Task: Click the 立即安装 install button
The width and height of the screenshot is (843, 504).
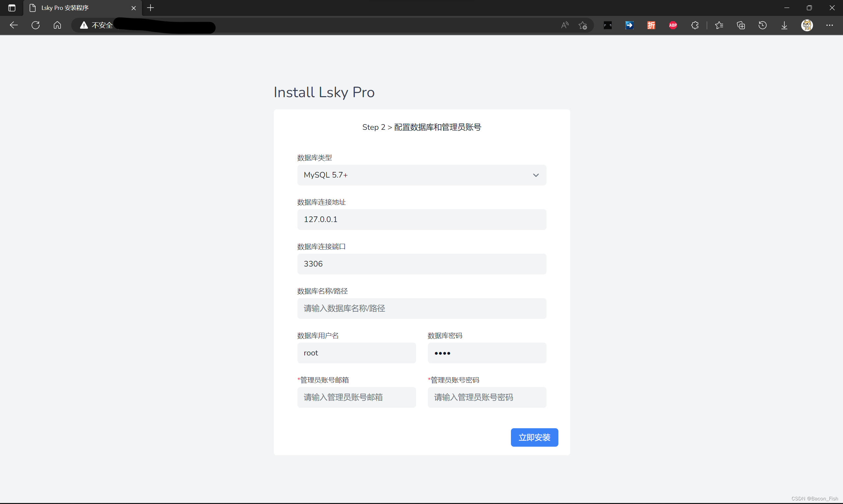Action: [x=534, y=437]
